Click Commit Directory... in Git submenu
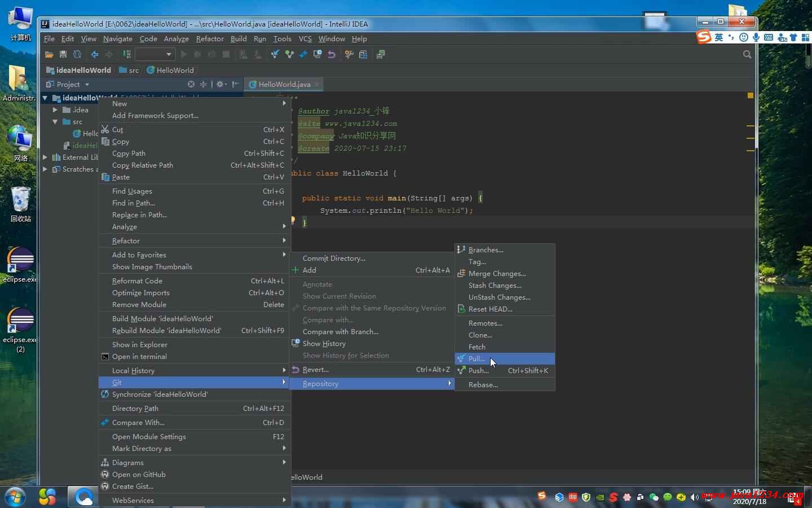The height and width of the screenshot is (508, 812). [372, 258]
